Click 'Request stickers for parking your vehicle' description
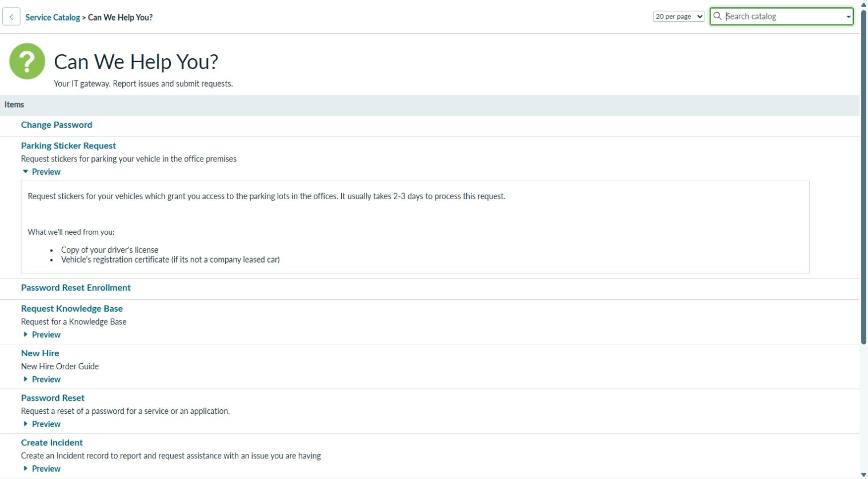Viewport: 868px width, 479px height. click(x=129, y=159)
